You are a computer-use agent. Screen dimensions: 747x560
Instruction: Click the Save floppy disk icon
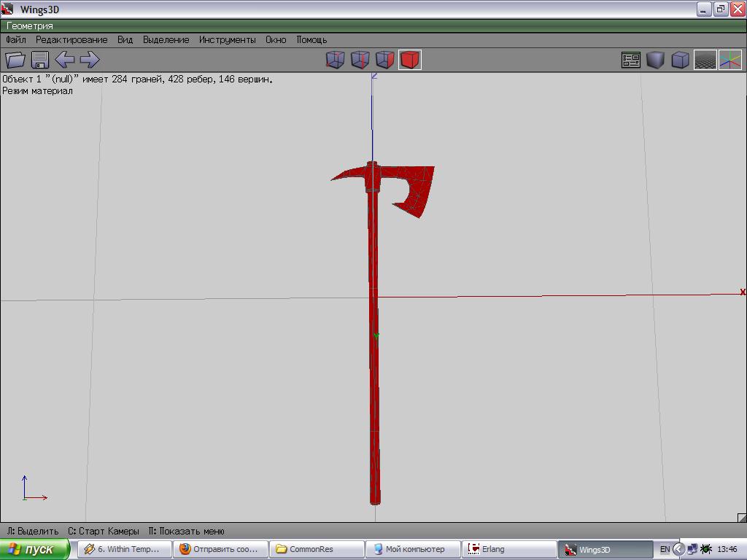[x=40, y=60]
